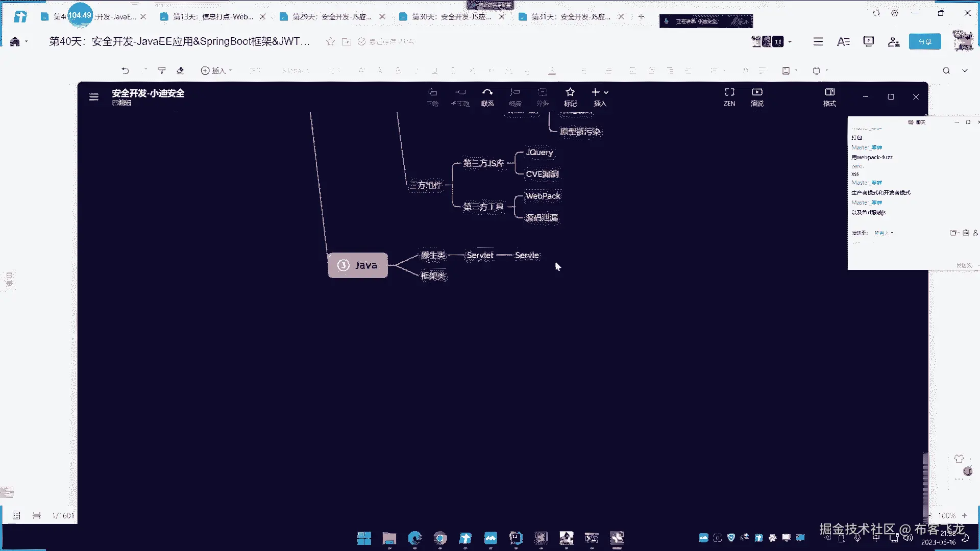Select the Java mind map node
980x551 pixels.
click(358, 265)
